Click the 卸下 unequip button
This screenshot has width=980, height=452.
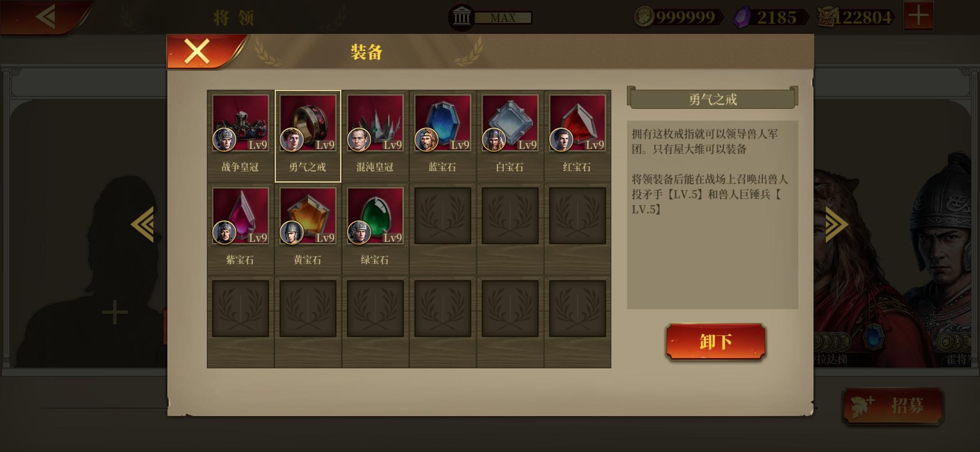click(x=716, y=342)
